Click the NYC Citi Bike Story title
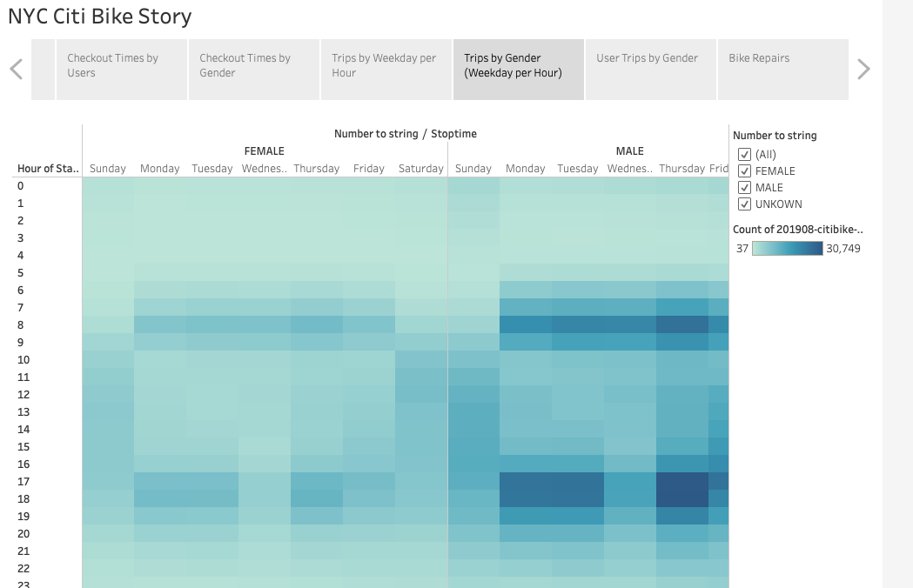 pyautogui.click(x=99, y=17)
